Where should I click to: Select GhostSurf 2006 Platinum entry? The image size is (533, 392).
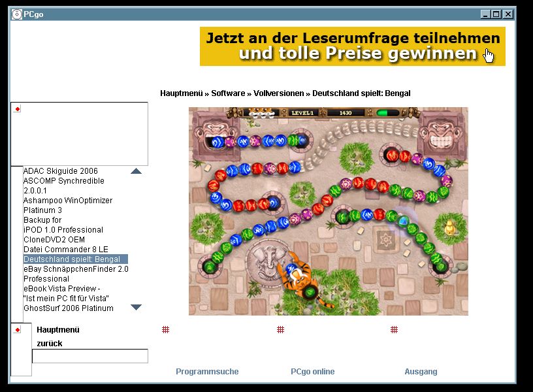[x=69, y=308]
